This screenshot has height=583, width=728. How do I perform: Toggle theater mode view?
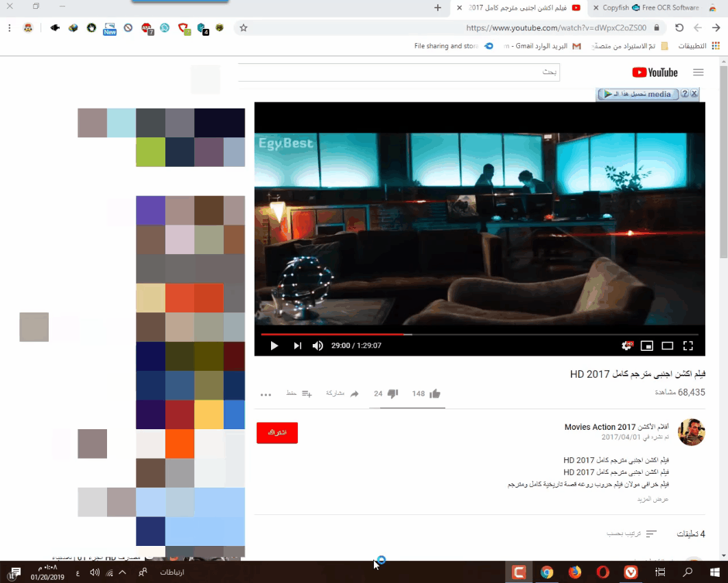coord(667,345)
